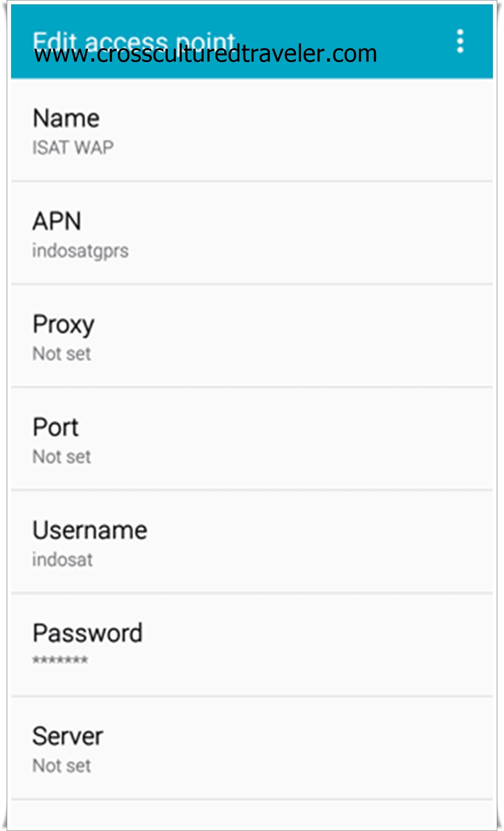Open the Username setting
The height and width of the screenshot is (831, 504).
pos(252,542)
